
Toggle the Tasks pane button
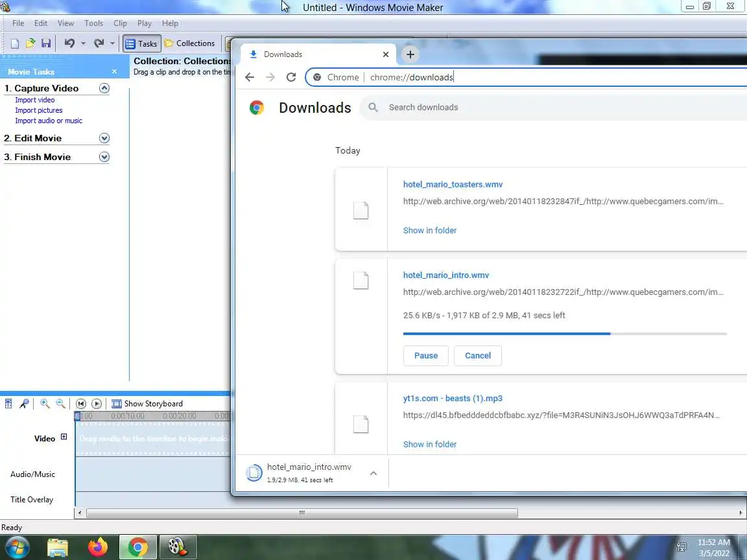141,44
